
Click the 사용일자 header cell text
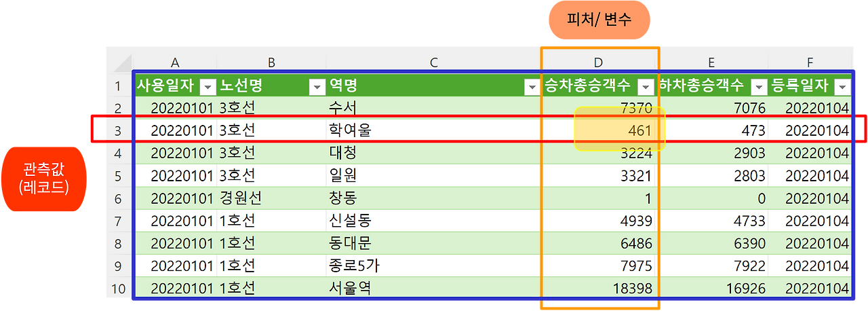(166, 86)
